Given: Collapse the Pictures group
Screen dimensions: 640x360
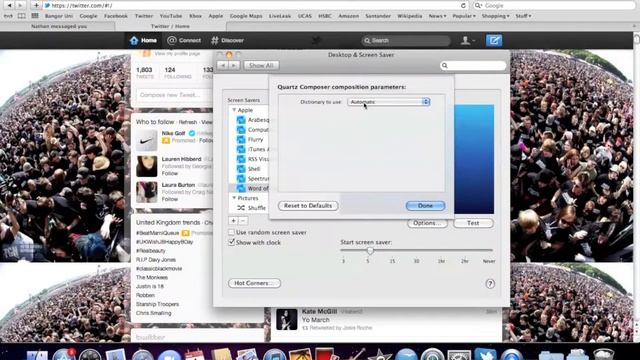Looking at the screenshot, I should 234,198.
